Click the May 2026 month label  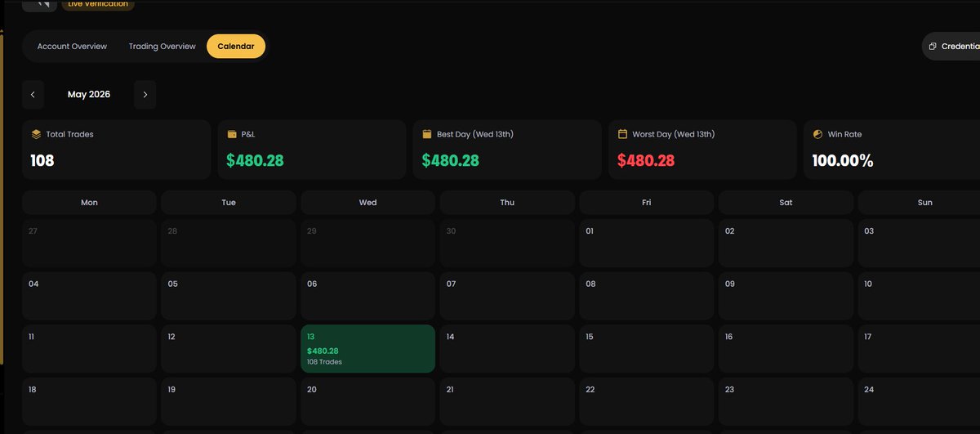coord(89,95)
